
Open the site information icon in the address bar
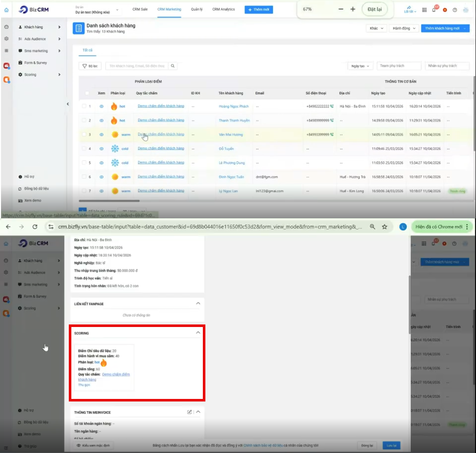click(51, 226)
